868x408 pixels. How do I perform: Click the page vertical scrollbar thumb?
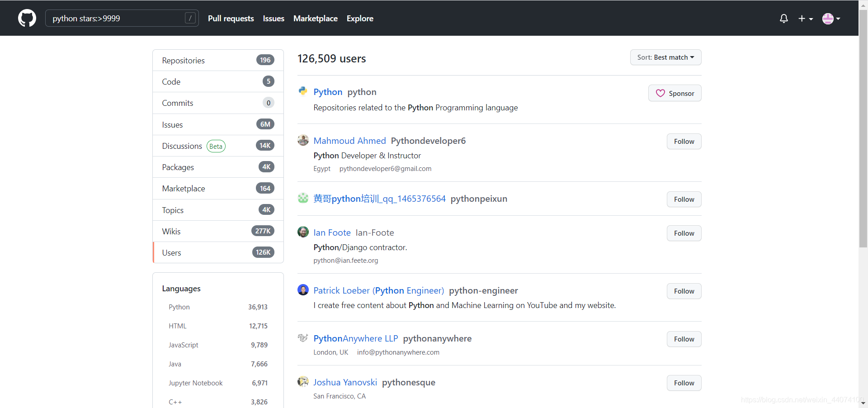tap(863, 128)
